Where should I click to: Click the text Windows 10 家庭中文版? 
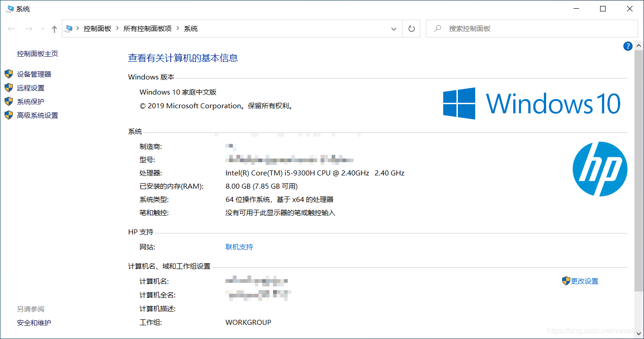(178, 92)
